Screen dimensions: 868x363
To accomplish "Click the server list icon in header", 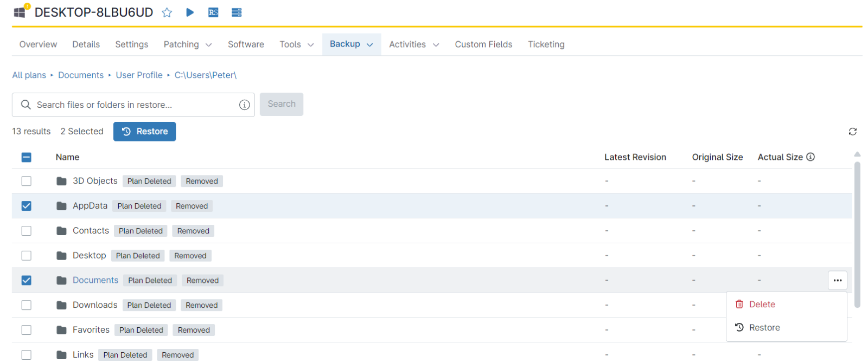I will [237, 12].
